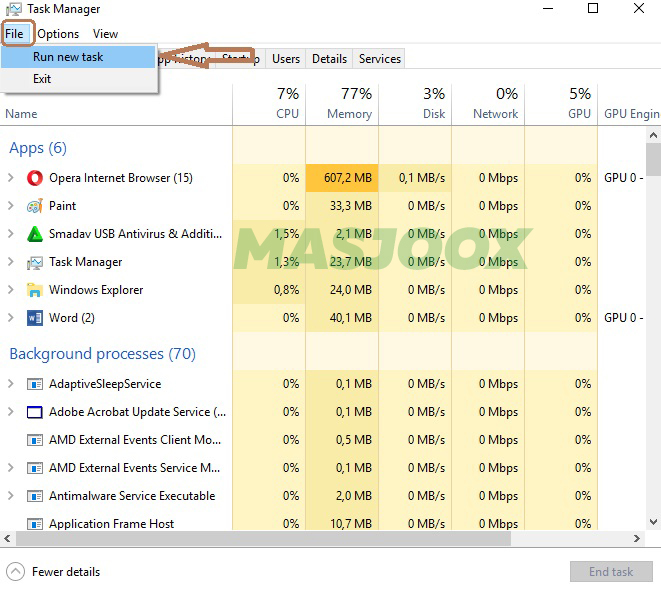Image resolution: width=661 pixels, height=593 pixels.
Task: Select the Antimalware Service Executable name
Action: [x=132, y=496]
